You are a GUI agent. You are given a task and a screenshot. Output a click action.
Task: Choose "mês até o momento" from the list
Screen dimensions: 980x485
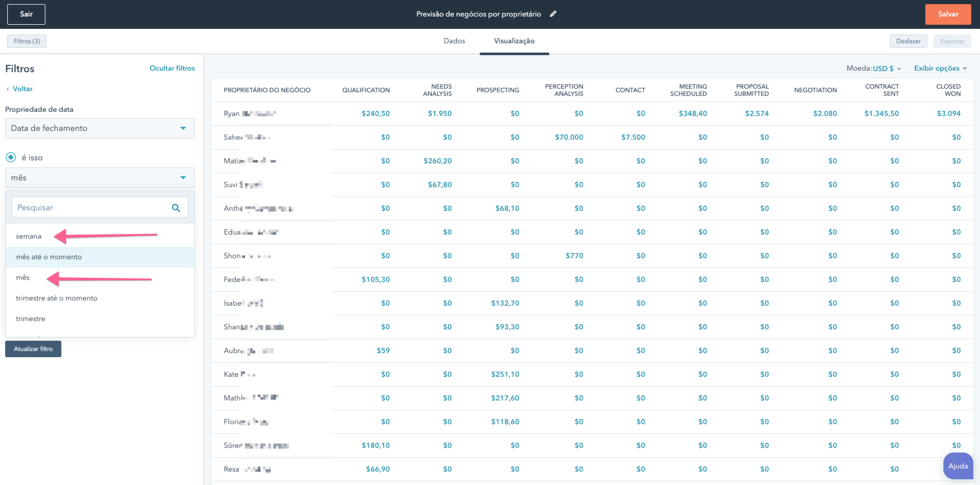(x=48, y=257)
